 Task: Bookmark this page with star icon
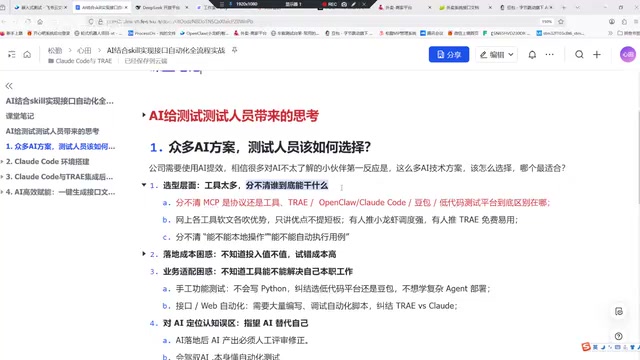[x=561, y=22]
